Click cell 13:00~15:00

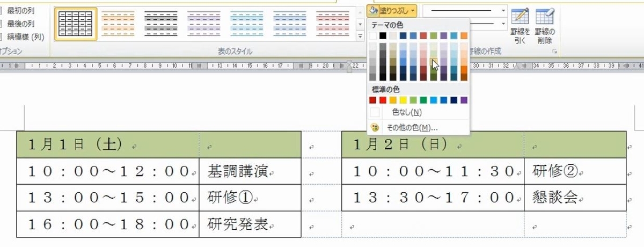(108, 198)
